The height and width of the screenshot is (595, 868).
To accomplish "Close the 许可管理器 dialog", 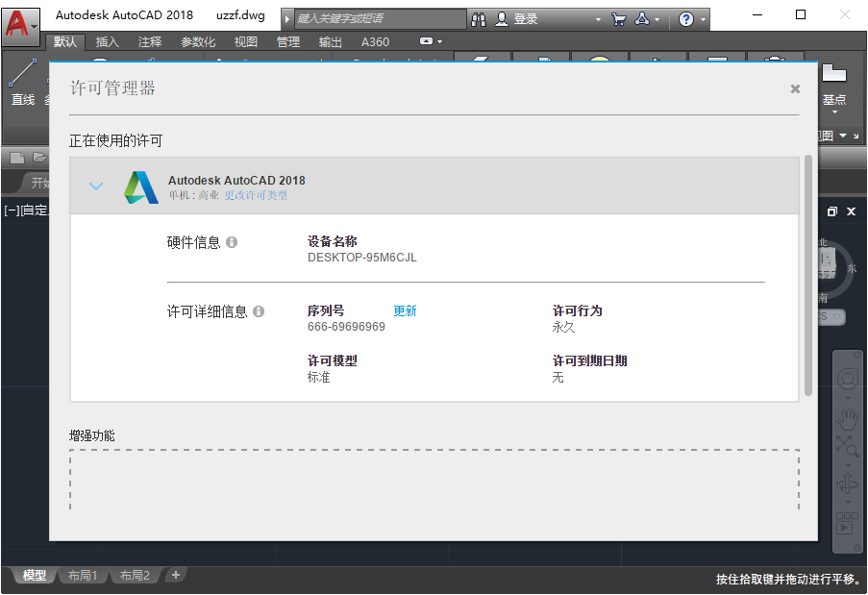I will coord(796,88).
